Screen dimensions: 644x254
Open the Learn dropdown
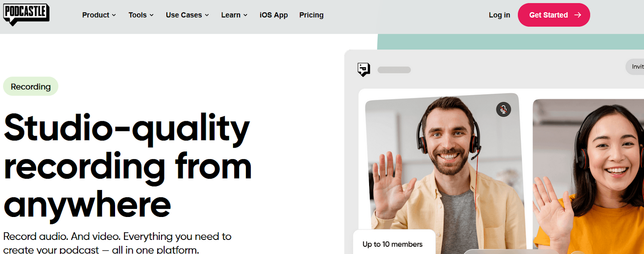(x=234, y=15)
